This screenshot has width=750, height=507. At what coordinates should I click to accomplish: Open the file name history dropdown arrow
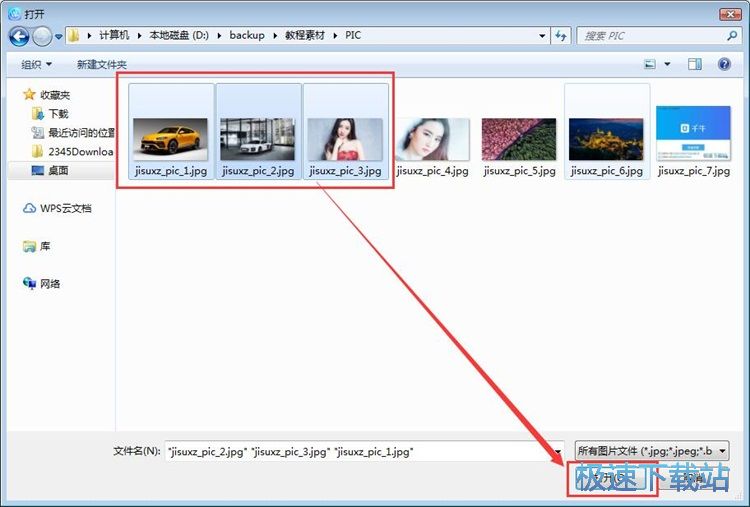558,451
